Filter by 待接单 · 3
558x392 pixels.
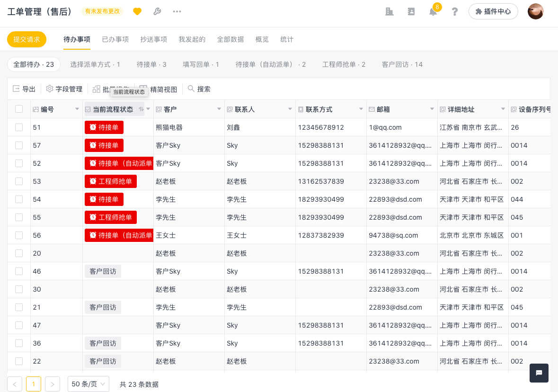click(x=151, y=64)
